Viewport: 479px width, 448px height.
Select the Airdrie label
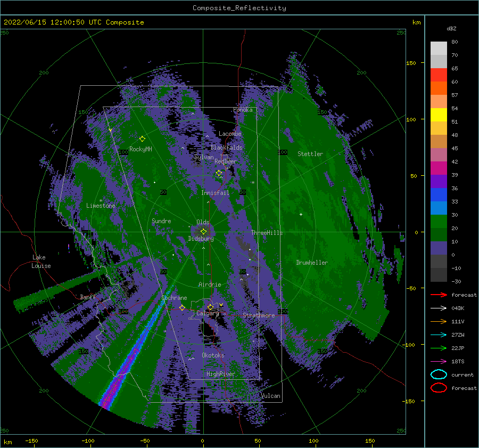click(x=210, y=284)
